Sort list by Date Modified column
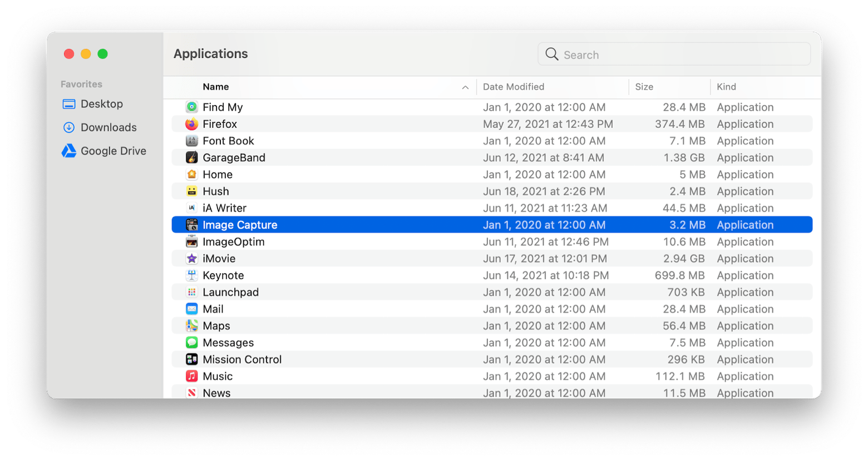This screenshot has width=868, height=461. pos(514,87)
